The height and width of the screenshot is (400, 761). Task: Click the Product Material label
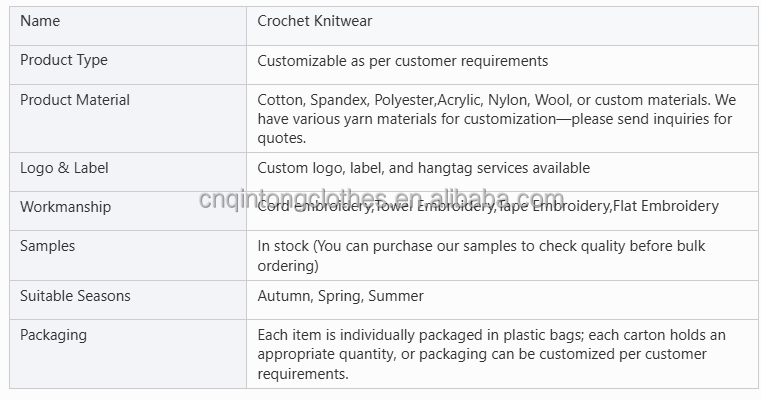coord(75,100)
